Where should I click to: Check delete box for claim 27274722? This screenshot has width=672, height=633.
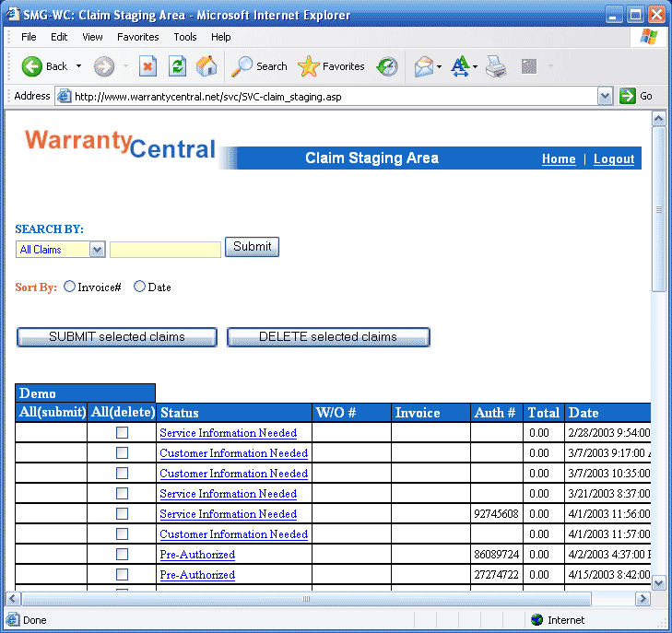[x=123, y=574]
